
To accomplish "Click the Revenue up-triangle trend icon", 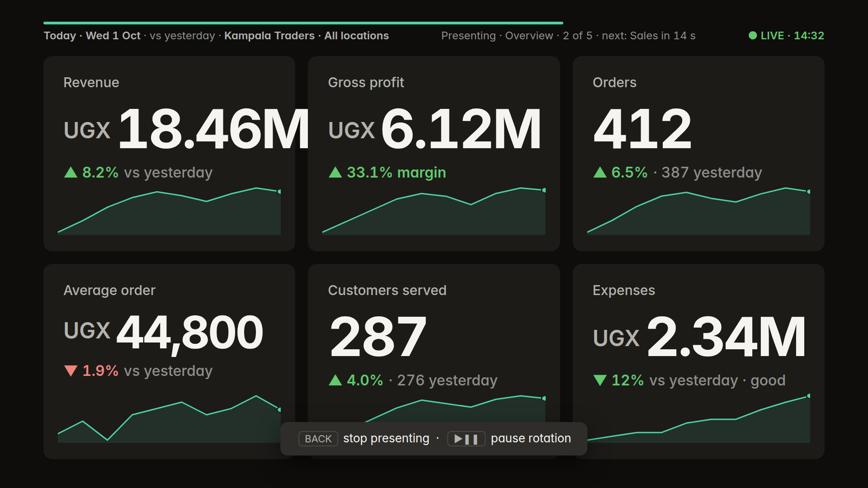I will [71, 172].
